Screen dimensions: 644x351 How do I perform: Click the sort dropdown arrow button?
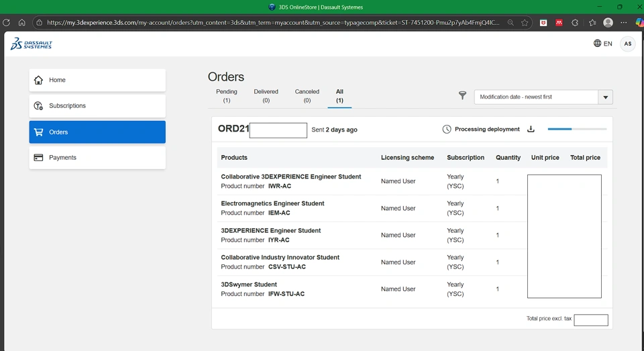pyautogui.click(x=605, y=97)
